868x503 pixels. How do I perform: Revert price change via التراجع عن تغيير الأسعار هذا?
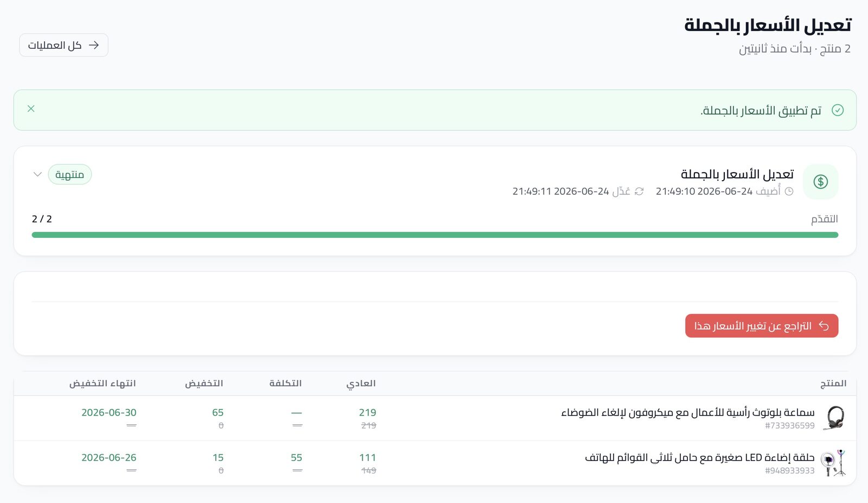762,326
